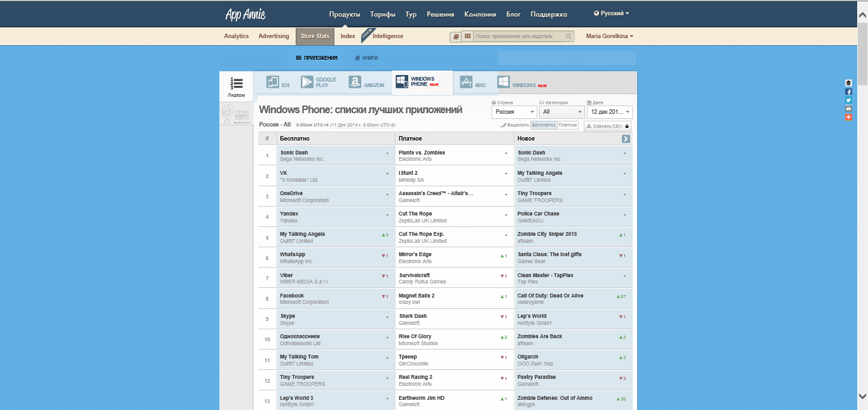Open the Одноклассники app link
The height and width of the screenshot is (410, 868).
point(300,336)
